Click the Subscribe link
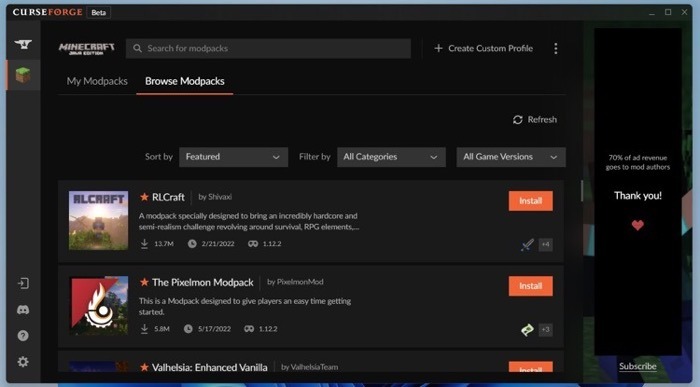This screenshot has width=700, height=387. [x=638, y=366]
